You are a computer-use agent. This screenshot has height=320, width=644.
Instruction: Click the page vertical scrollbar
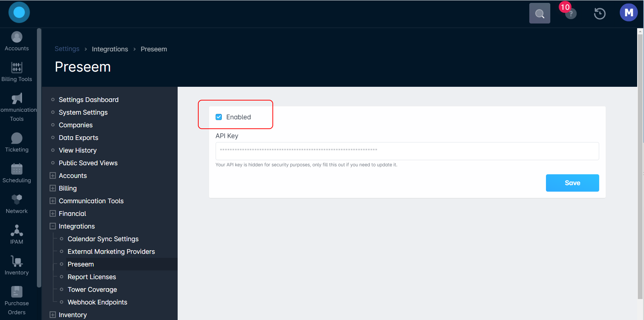pyautogui.click(x=640, y=166)
